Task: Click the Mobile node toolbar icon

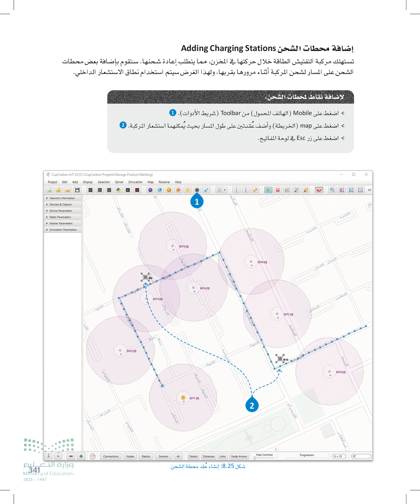Action: pyautogui.click(x=197, y=190)
